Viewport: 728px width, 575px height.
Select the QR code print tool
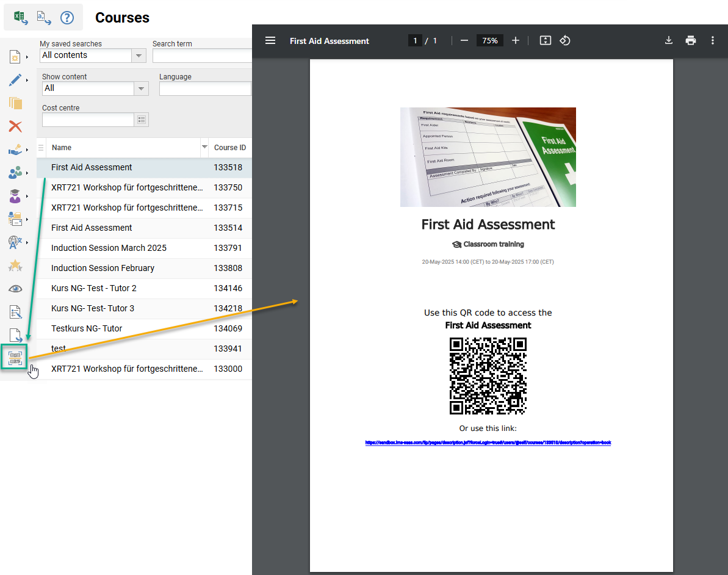13,356
